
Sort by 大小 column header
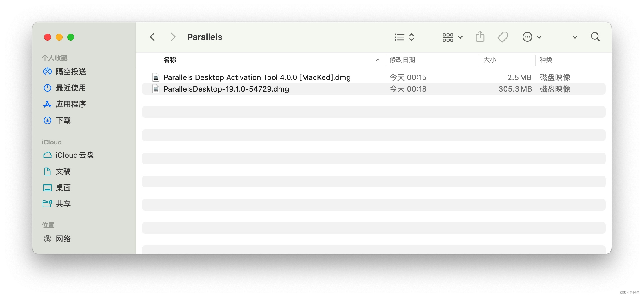click(x=490, y=60)
